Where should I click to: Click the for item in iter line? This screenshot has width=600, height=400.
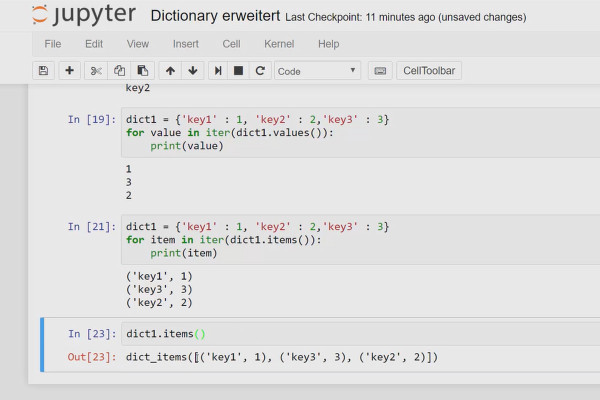tap(223, 240)
